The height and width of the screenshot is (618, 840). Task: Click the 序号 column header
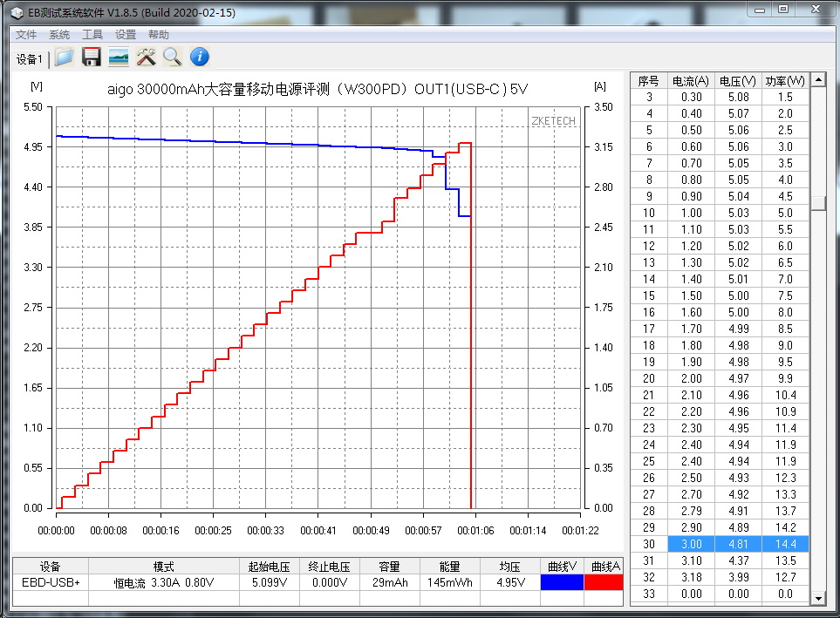648,81
